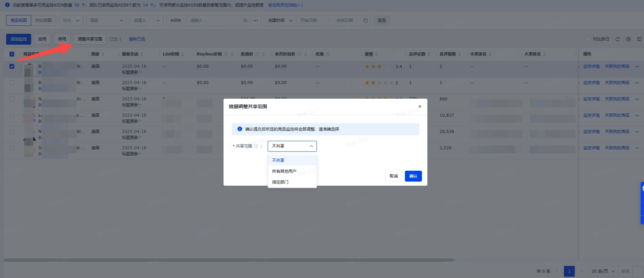Screen dimensions: 644x278
Task: Choose 指定部门 option in the list
Action: 280,182
